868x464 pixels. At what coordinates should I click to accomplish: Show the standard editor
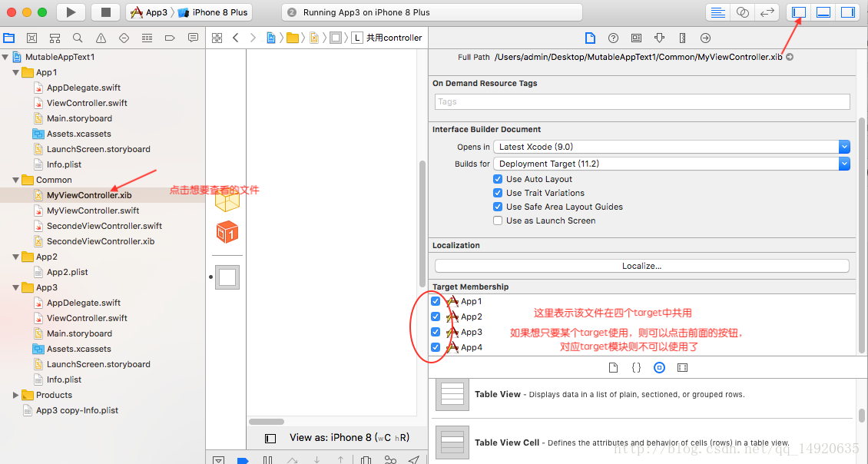pos(718,12)
